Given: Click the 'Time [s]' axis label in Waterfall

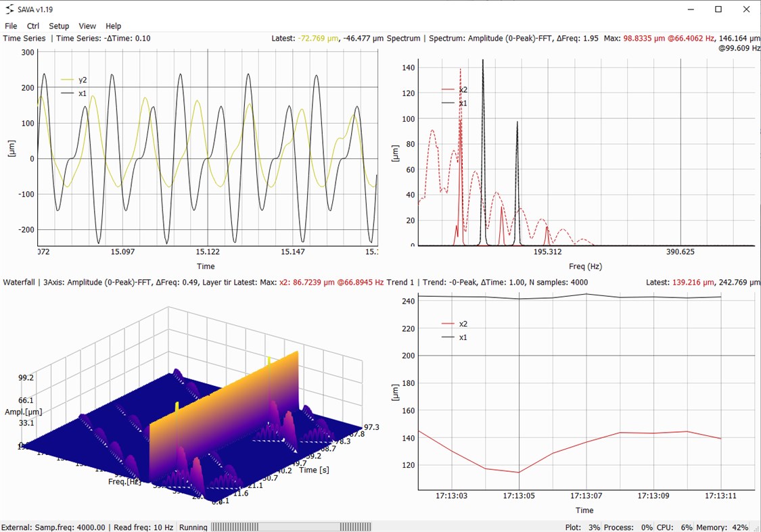Looking at the screenshot, I should point(314,470).
